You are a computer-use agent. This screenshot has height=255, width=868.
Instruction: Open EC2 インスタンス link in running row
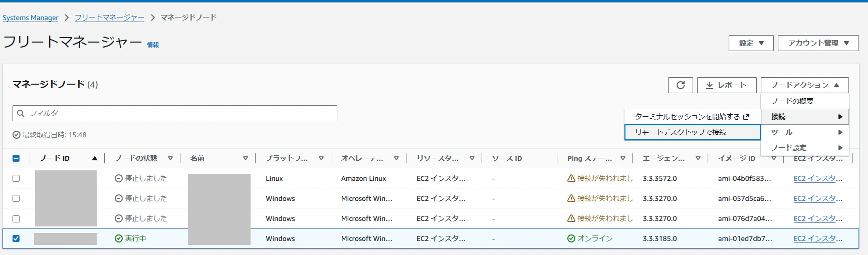tap(818, 238)
